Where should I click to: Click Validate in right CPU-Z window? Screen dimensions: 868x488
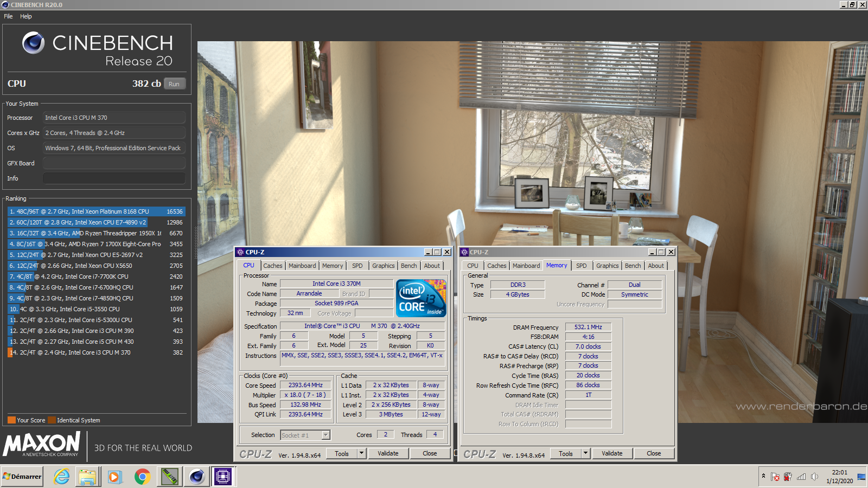[612, 453]
